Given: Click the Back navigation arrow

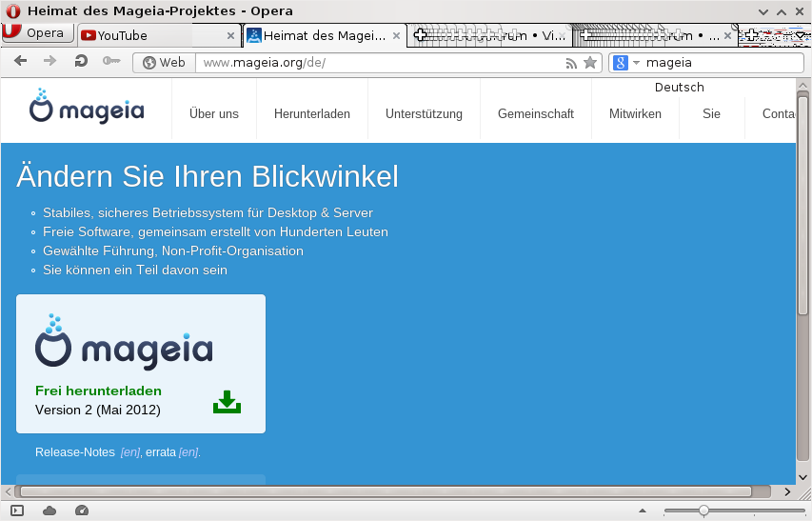Looking at the screenshot, I should (x=20, y=62).
